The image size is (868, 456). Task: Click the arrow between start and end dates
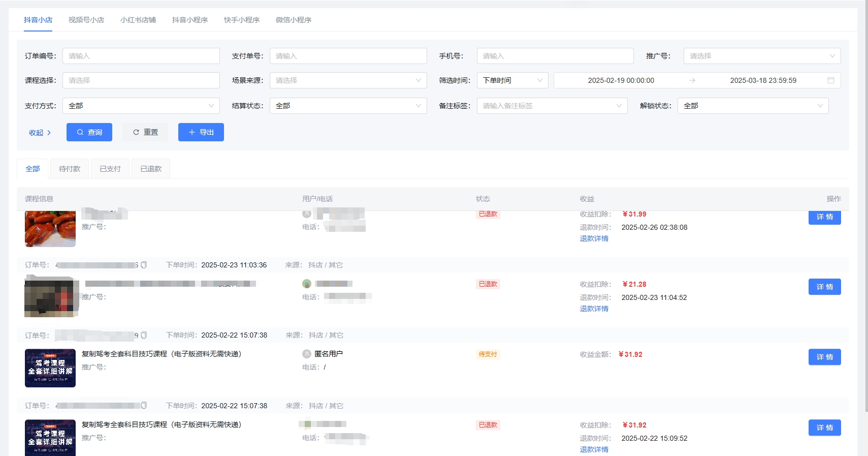692,80
